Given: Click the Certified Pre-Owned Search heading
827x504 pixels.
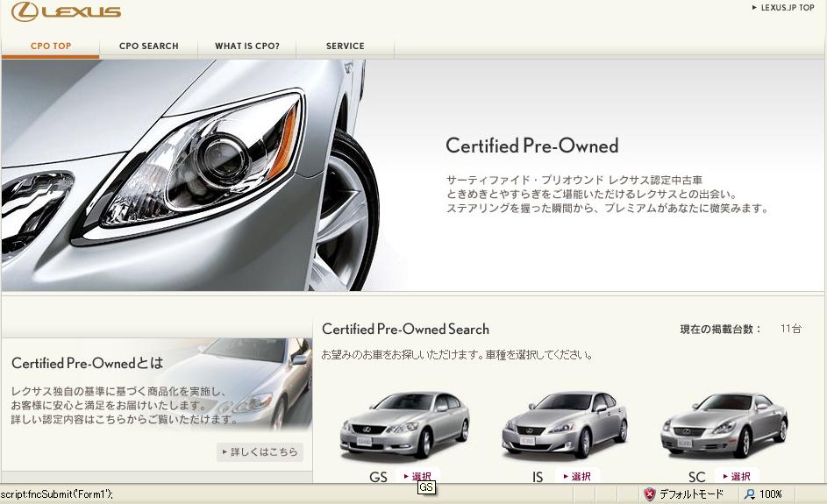Looking at the screenshot, I should [405, 329].
